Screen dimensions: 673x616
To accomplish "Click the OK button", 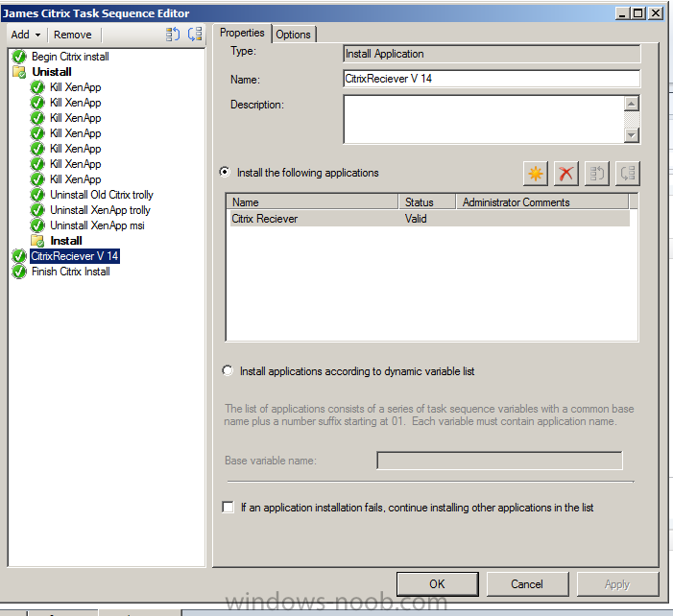I will [x=437, y=583].
